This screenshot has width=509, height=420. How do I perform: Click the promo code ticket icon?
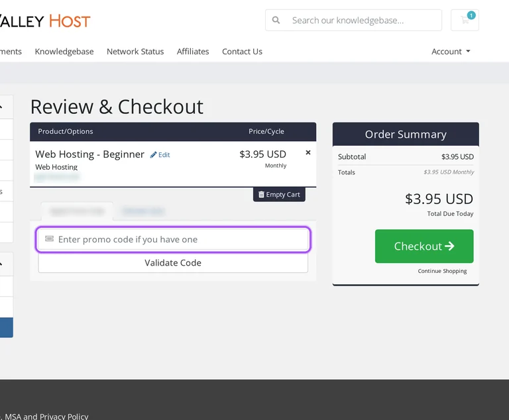49,239
